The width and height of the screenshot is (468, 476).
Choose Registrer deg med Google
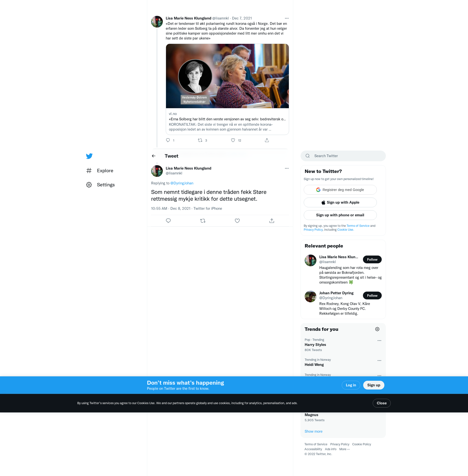(x=340, y=190)
